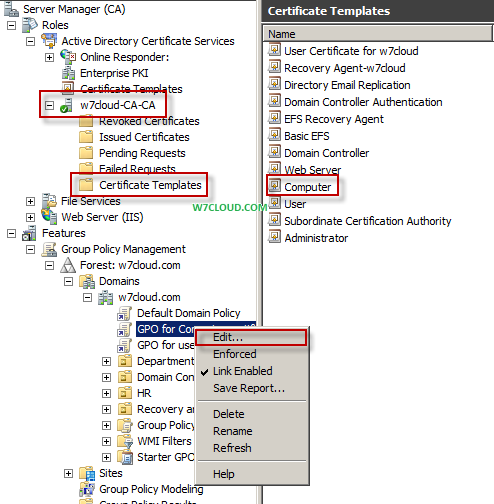Click the Sites node icon
Image resolution: width=494 pixels, height=504 pixels.
point(87,473)
